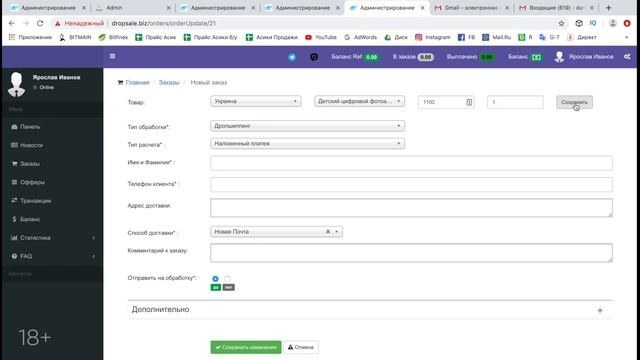Go to Заказы breadcrumb link

point(169,82)
